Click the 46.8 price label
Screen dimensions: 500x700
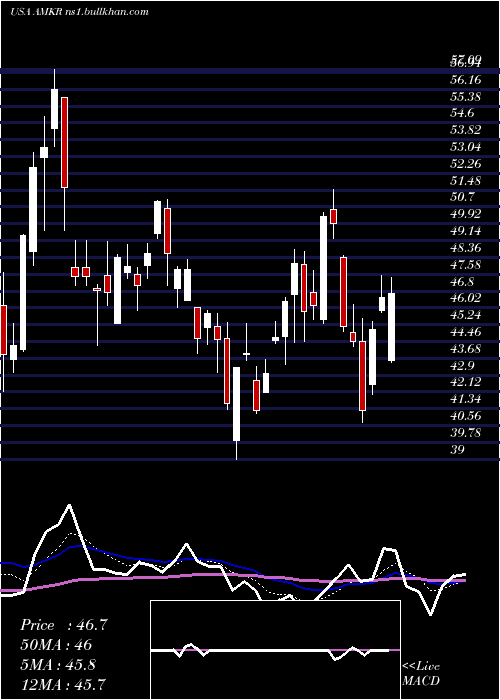(462, 282)
